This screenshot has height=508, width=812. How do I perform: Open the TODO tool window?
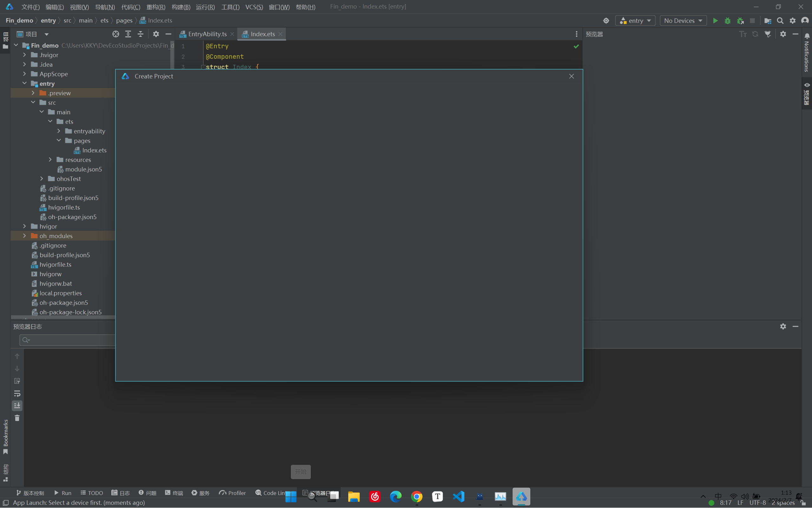92,493
